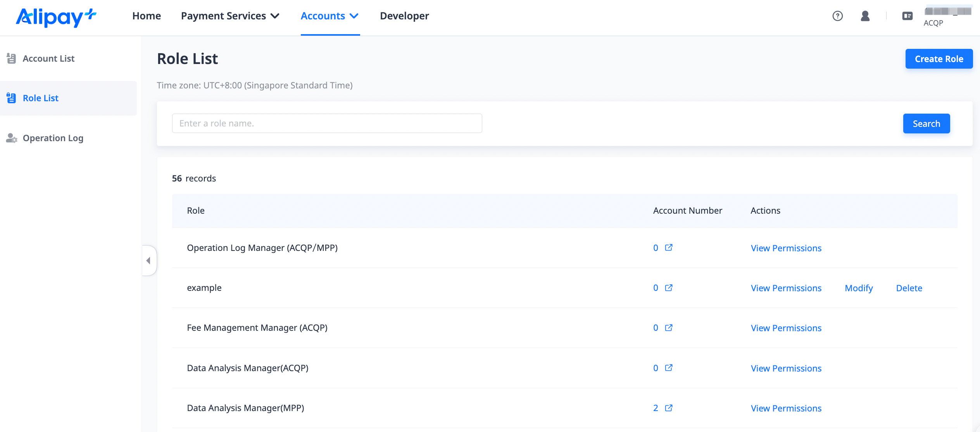Open Operation Log in sidebar
980x432 pixels.
(53, 138)
